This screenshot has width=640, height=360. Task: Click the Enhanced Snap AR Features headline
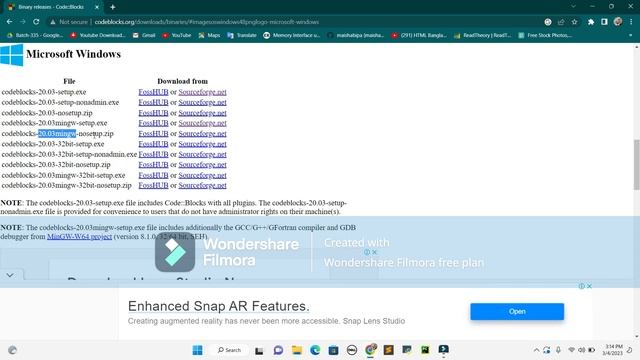tap(218, 306)
